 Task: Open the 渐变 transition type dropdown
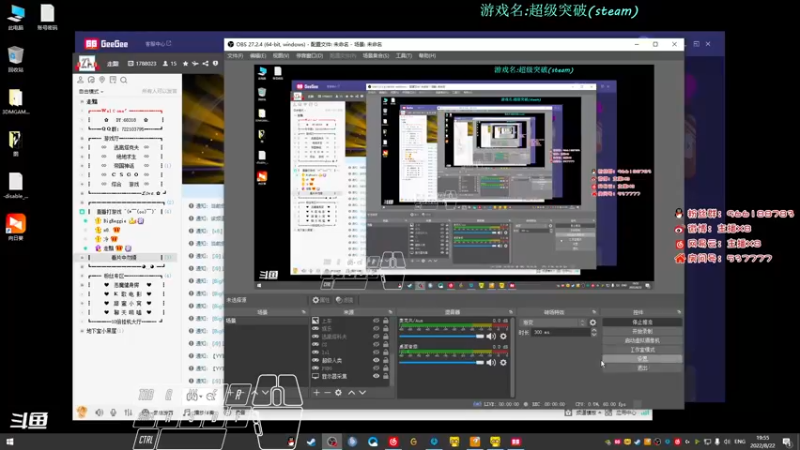553,322
